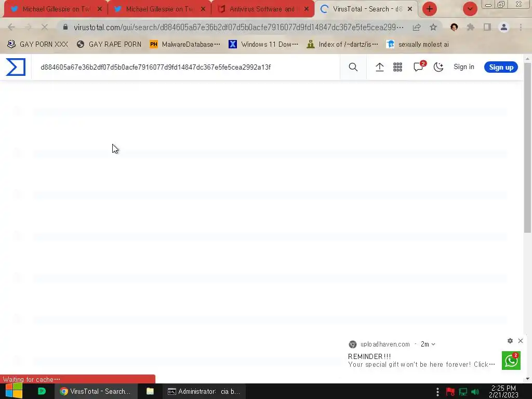This screenshot has height=399, width=532.
Task: Go back to previous page
Action: pyautogui.click(x=11, y=27)
